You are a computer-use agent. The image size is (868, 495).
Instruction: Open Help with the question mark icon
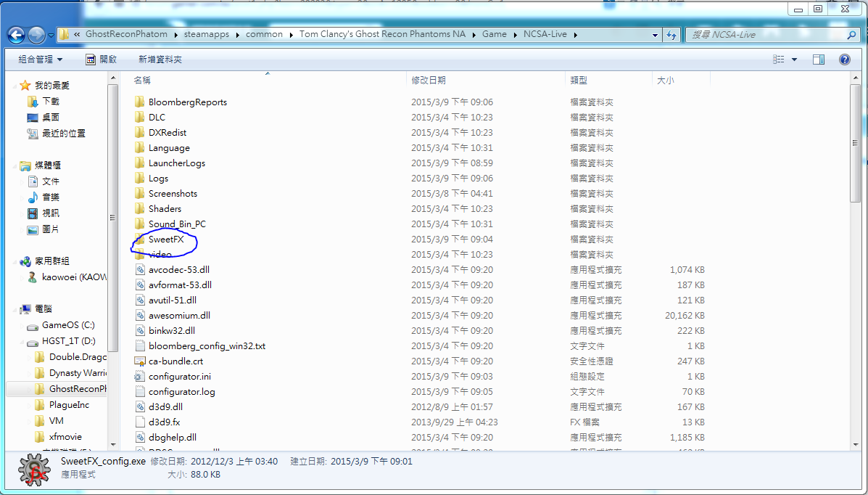pos(845,60)
